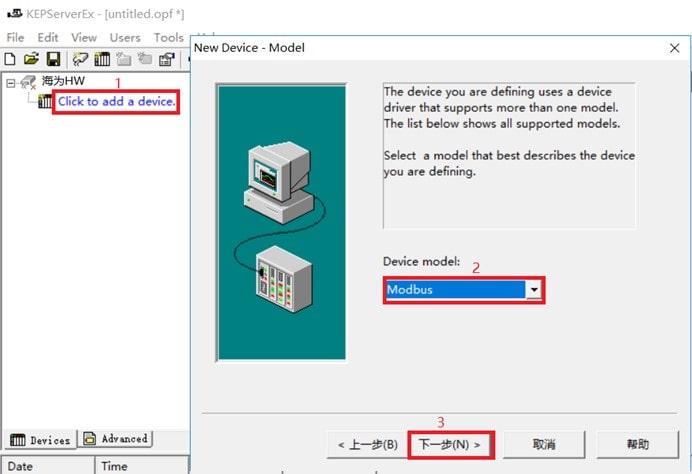This screenshot has width=692, height=474.
Task: Click the New Project toolbar icon
Action: coord(10,59)
